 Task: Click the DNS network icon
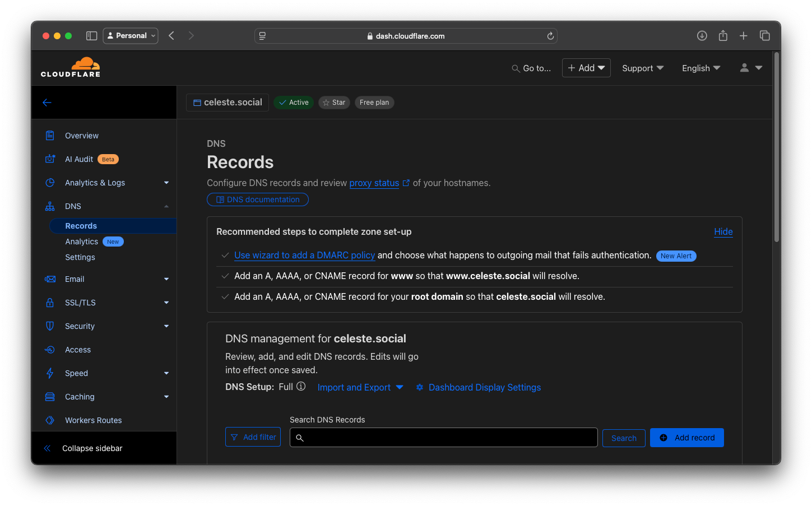click(x=50, y=206)
